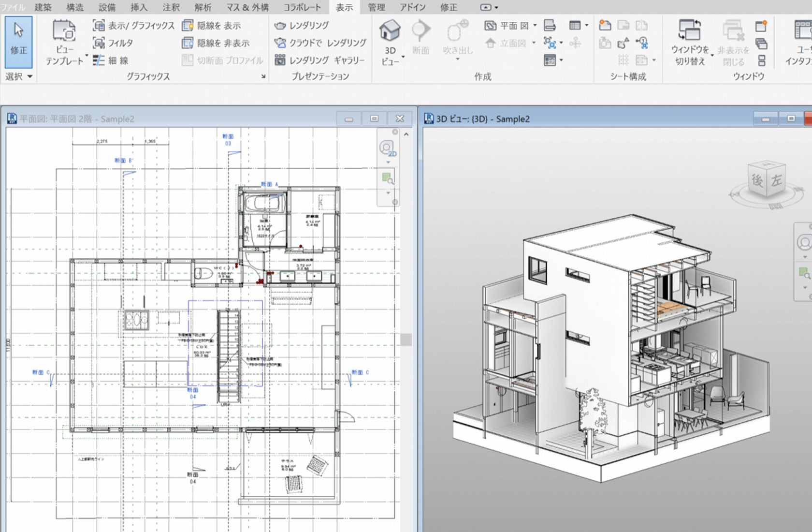Expand the 3Dビュー dropdown arrow
The image size is (812, 532).
[403, 57]
